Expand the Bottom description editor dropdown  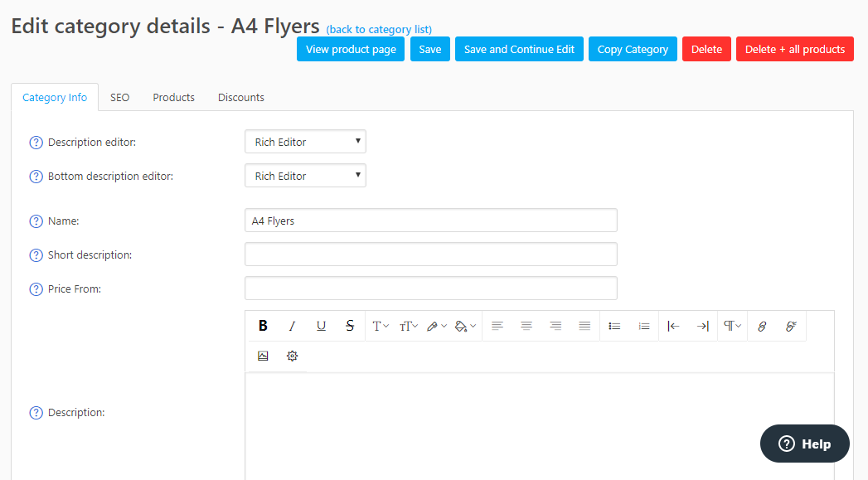[x=305, y=176]
